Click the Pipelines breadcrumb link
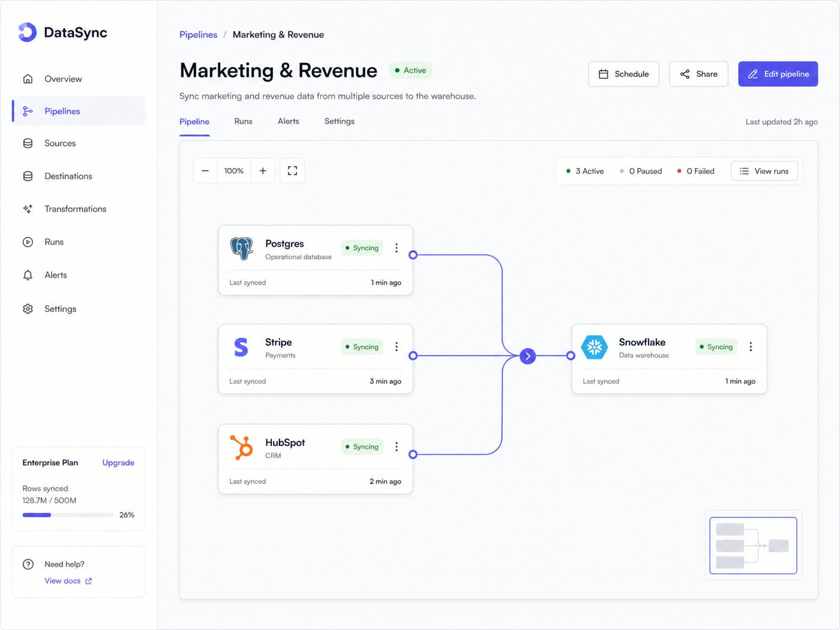The height and width of the screenshot is (630, 840). coord(198,35)
